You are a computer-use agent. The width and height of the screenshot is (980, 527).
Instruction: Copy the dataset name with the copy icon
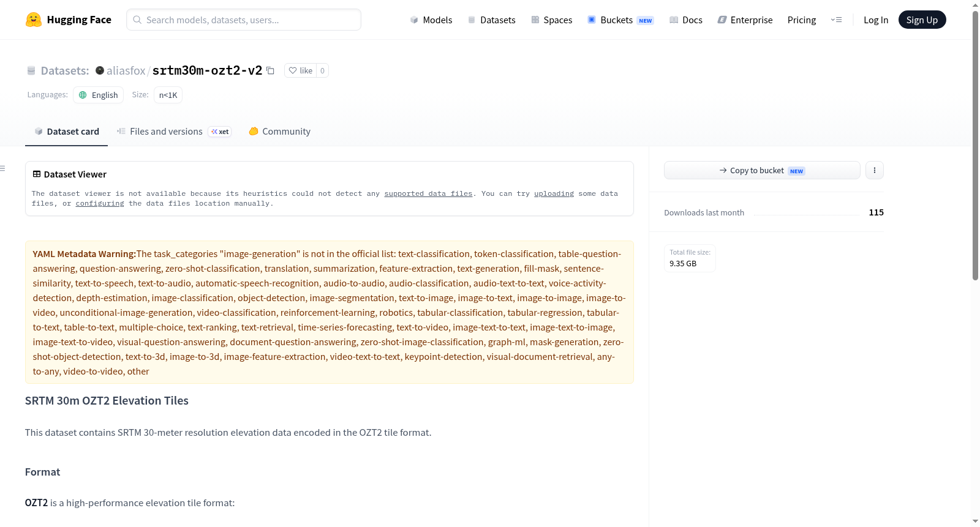270,70
